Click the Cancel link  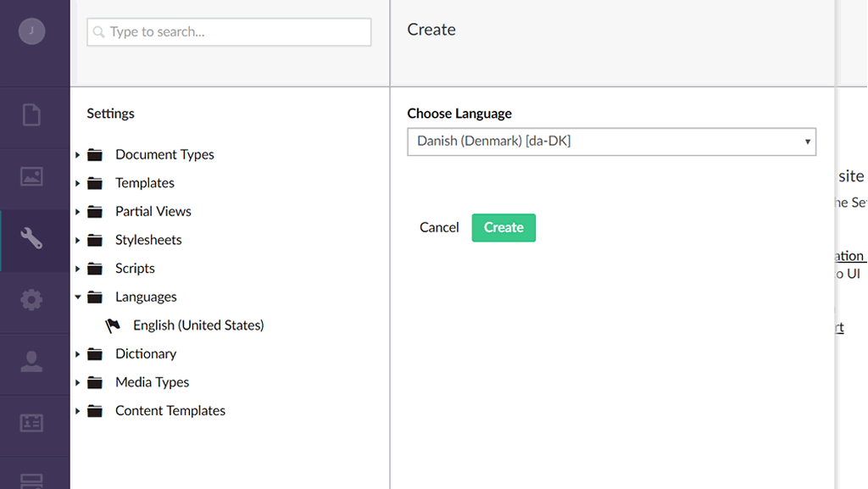tap(439, 227)
